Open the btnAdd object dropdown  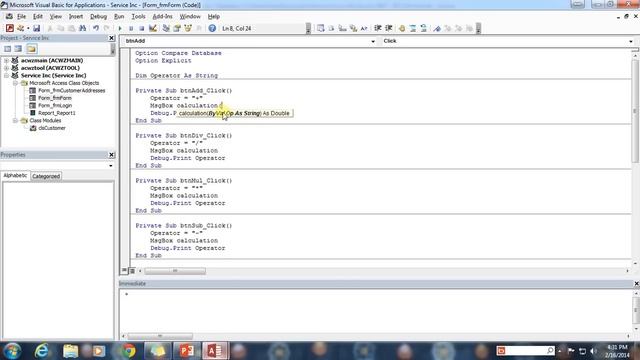(x=373, y=41)
